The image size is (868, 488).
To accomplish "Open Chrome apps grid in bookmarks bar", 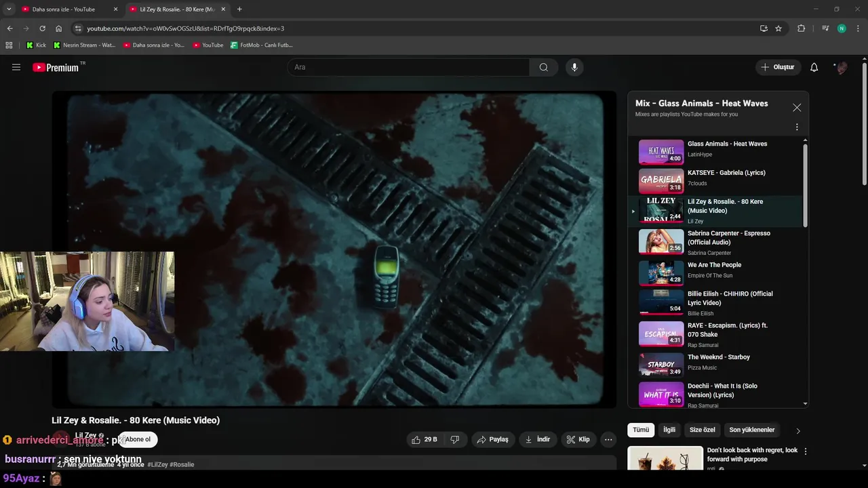I will [x=9, y=45].
